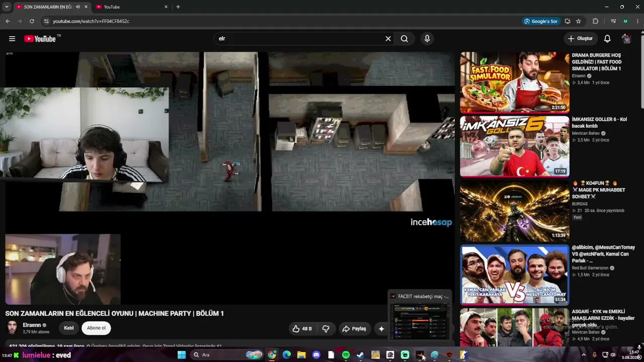Viewport: 644px width, 362px height.
Task: Like the video (48 B)
Action: (302, 329)
